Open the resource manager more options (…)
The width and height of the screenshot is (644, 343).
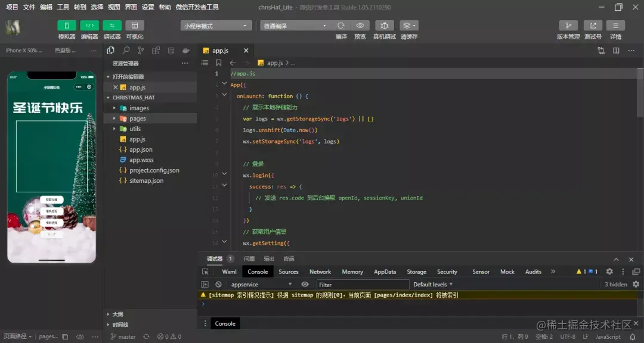185,63
